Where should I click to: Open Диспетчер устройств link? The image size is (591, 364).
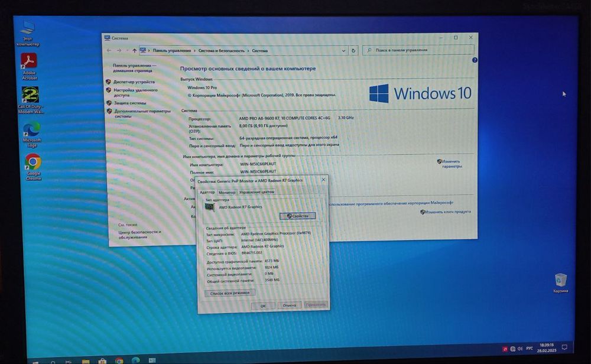[134, 82]
